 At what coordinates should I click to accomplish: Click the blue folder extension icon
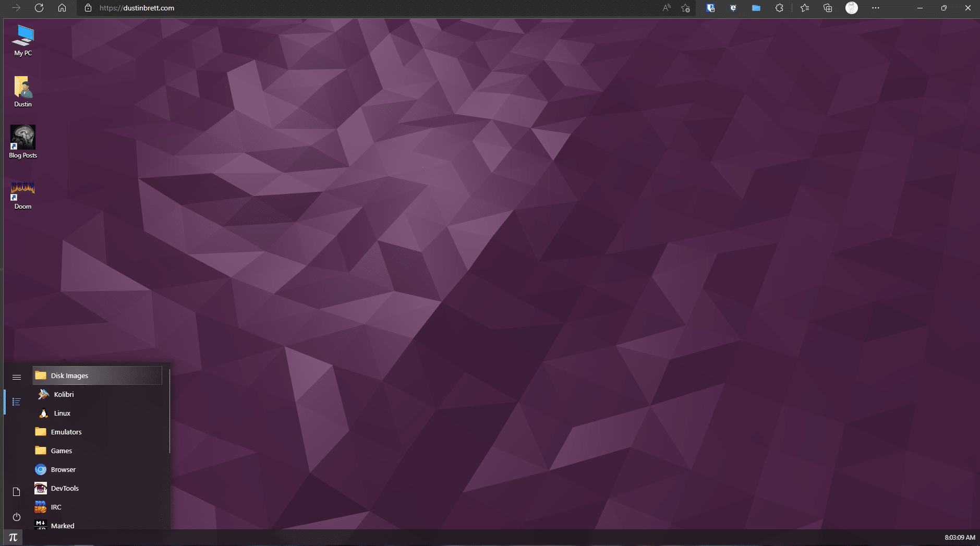(x=756, y=8)
